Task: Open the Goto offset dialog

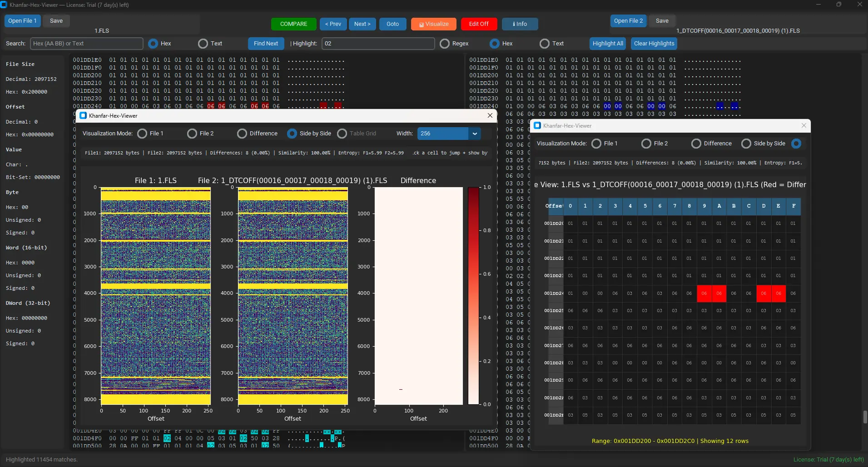Action: pyautogui.click(x=392, y=24)
